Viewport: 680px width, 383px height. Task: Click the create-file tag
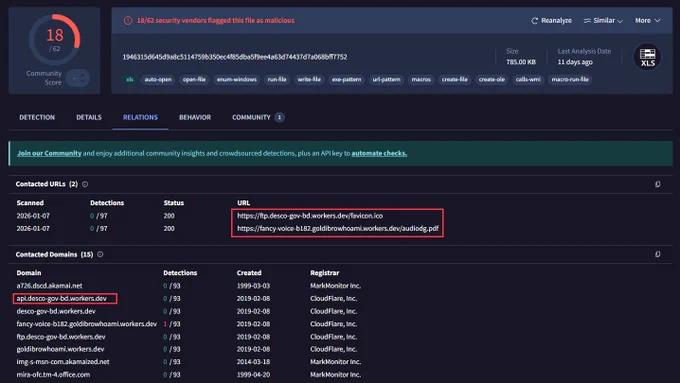click(x=454, y=79)
